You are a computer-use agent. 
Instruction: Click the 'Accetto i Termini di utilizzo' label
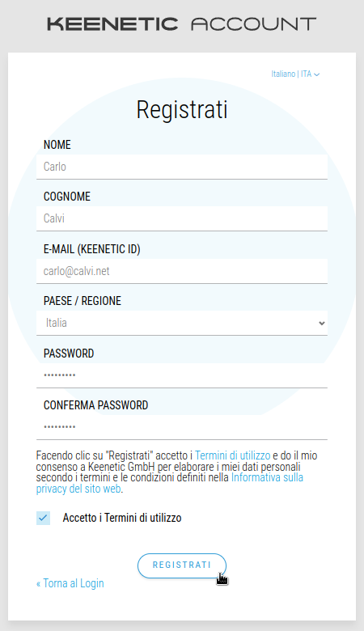[x=122, y=518]
